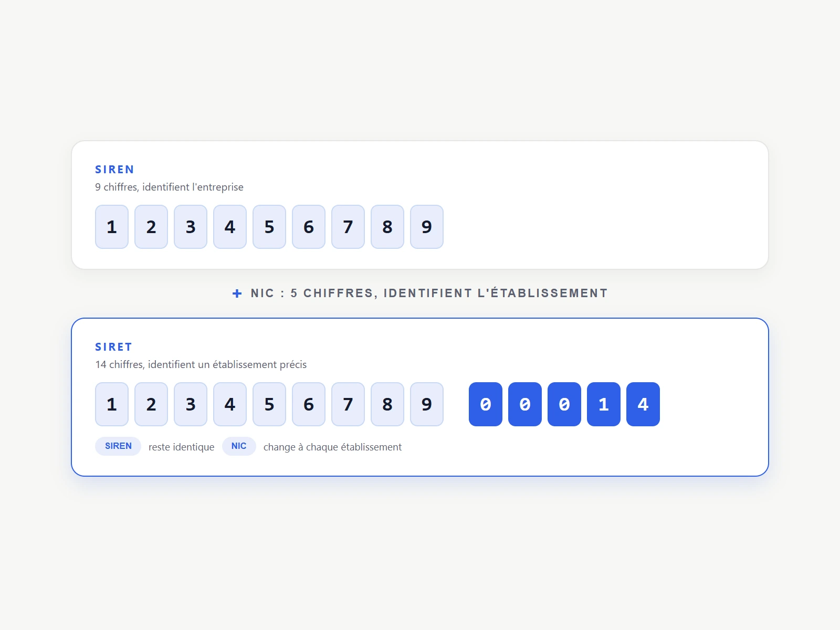The width and height of the screenshot is (840, 630).
Task: Click the third blue NIC digit 0
Action: (564, 404)
